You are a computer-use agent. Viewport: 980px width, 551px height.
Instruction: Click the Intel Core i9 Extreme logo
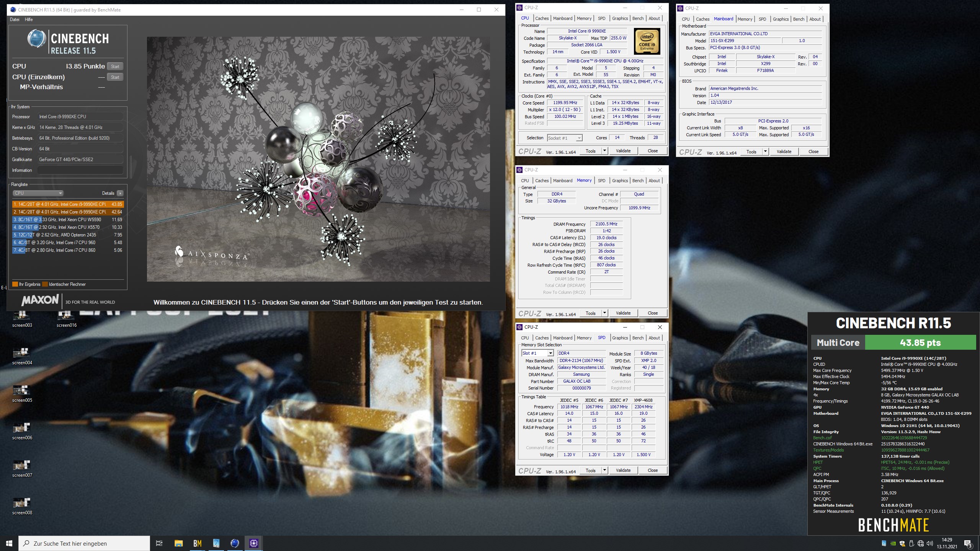coord(647,41)
